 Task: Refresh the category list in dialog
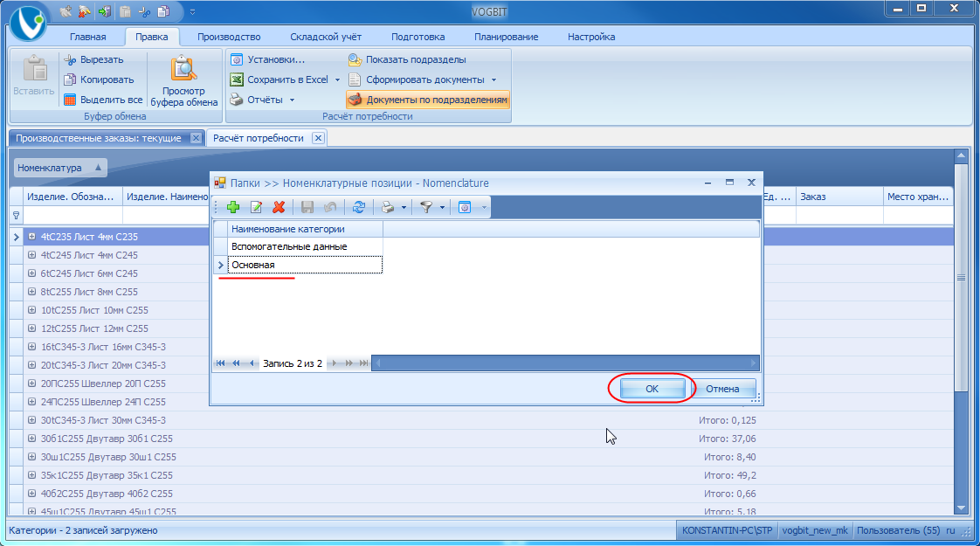(358, 207)
